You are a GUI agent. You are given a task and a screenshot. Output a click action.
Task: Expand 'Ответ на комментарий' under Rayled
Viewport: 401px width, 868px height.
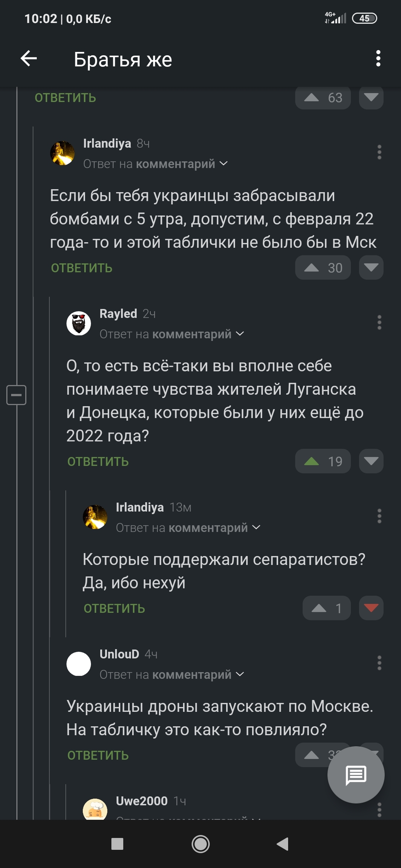pyautogui.click(x=240, y=334)
